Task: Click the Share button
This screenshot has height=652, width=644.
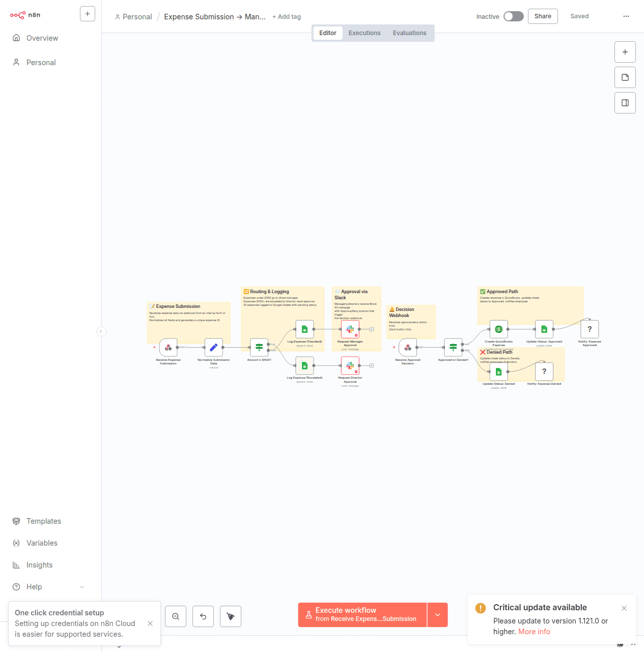Action: 542,16
